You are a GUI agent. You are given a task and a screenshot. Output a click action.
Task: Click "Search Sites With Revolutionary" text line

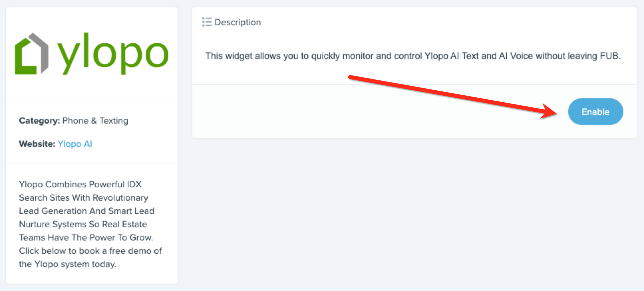pos(83,198)
